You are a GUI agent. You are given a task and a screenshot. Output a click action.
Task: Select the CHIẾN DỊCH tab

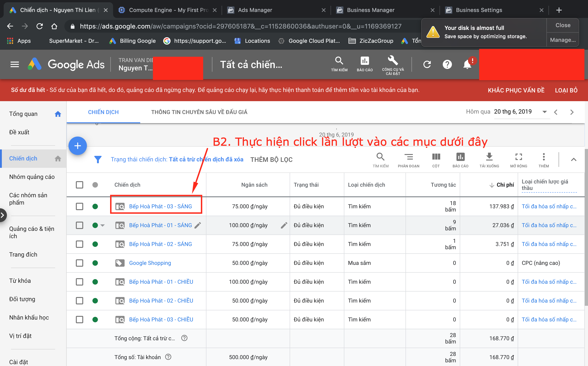pos(103,112)
